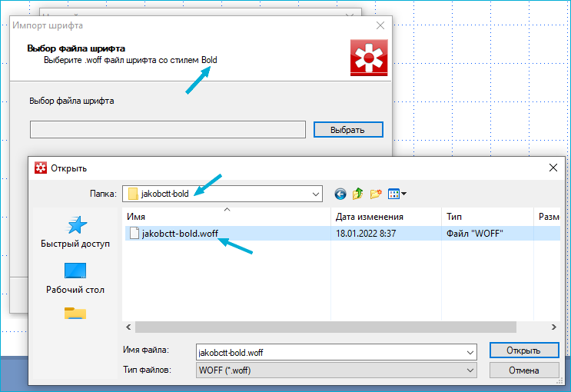Sort by Дата изменения column header
The height and width of the screenshot is (392, 571).
pos(386,217)
